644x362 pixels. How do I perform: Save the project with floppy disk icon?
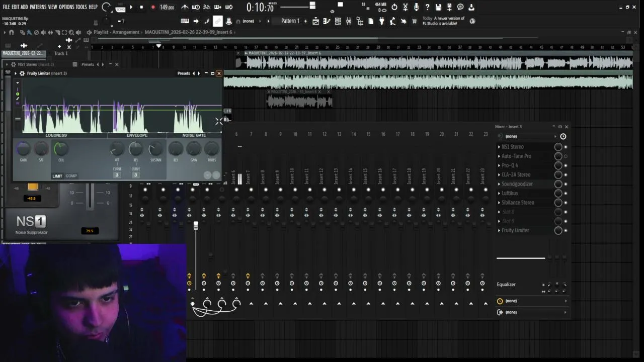pyautogui.click(x=438, y=7)
